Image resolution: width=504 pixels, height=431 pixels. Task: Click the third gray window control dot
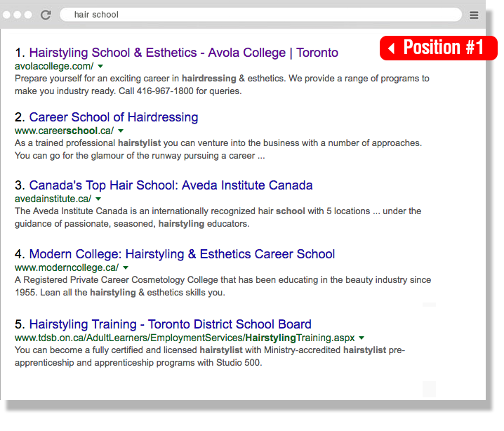[x=28, y=15]
